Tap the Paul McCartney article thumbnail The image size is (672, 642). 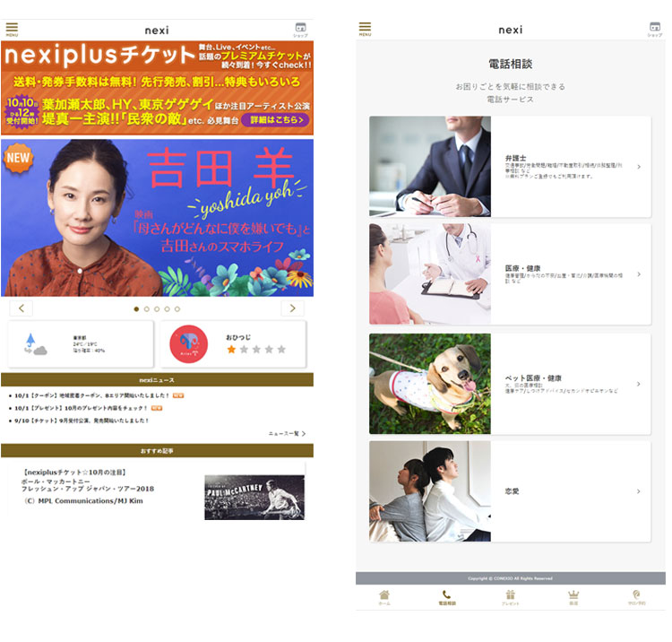(254, 497)
